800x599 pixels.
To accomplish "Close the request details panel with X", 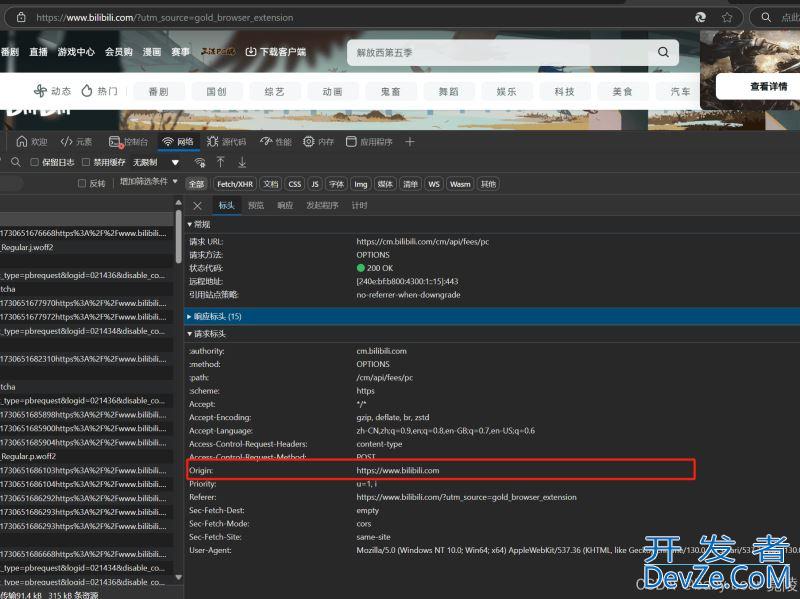I will 197,206.
